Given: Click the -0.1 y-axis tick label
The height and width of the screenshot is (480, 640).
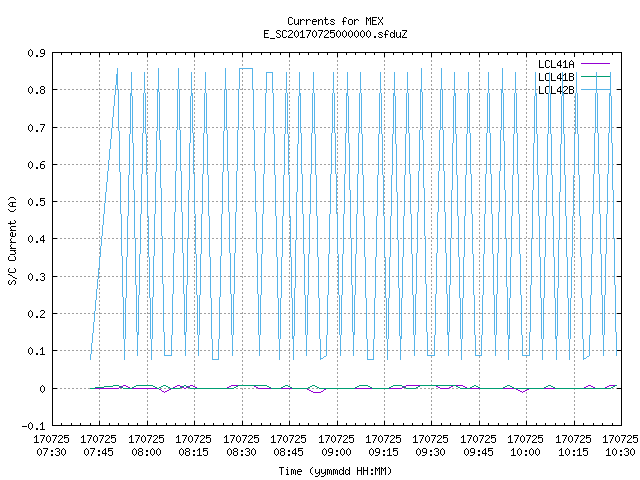Looking at the screenshot, I should [33, 426].
